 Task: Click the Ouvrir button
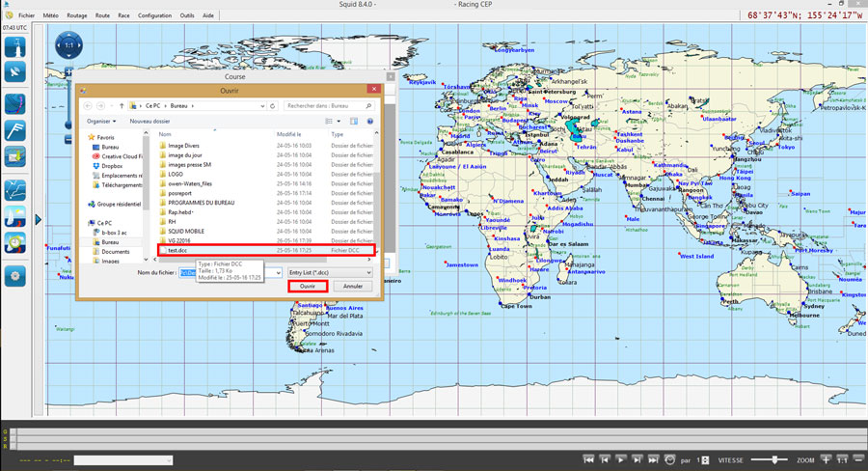click(x=308, y=287)
